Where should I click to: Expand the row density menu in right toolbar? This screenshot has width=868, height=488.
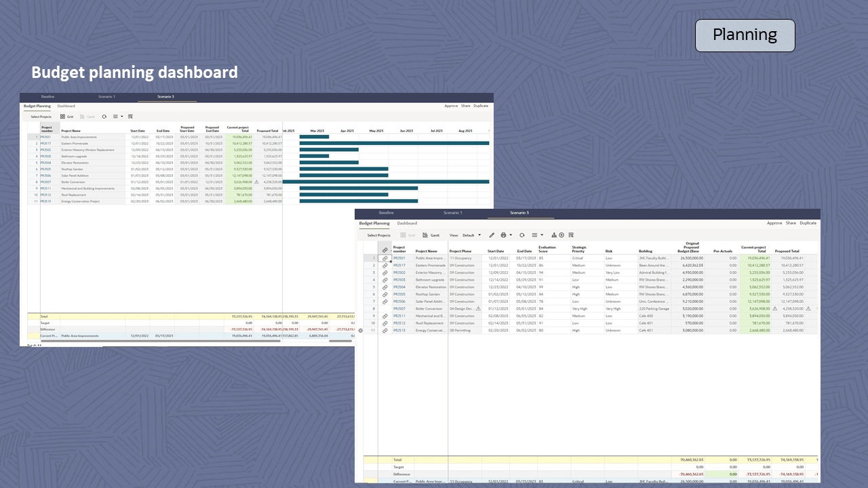(x=537, y=235)
